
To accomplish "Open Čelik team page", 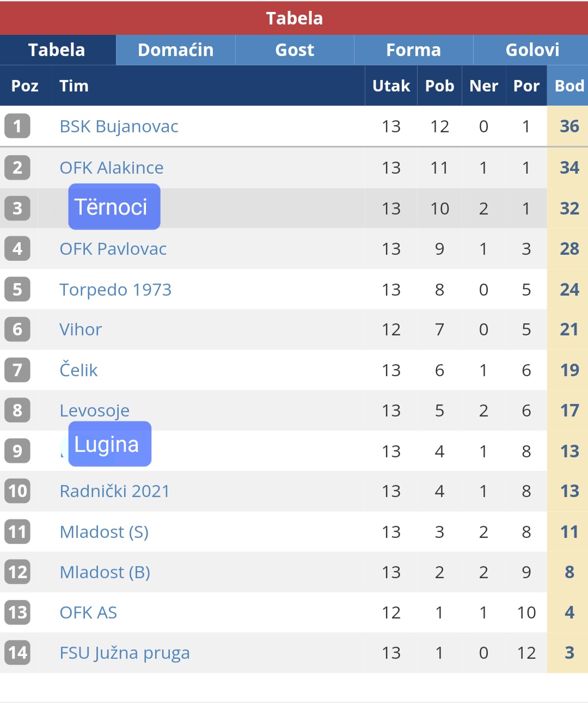I will tap(78, 370).
